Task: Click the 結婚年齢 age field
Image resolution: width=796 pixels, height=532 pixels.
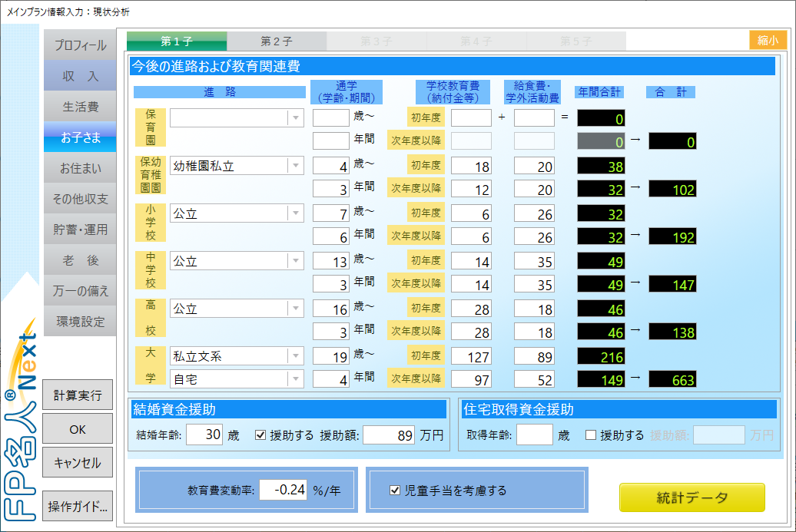Action: click(x=204, y=435)
